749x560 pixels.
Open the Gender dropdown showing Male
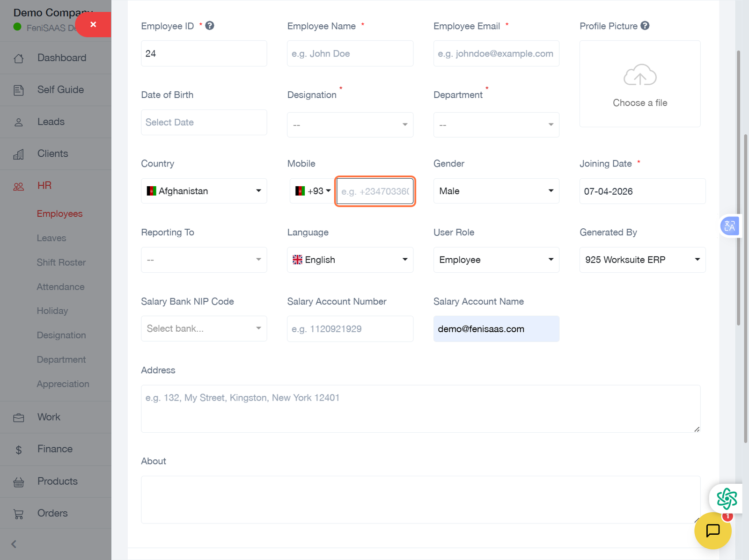point(496,191)
